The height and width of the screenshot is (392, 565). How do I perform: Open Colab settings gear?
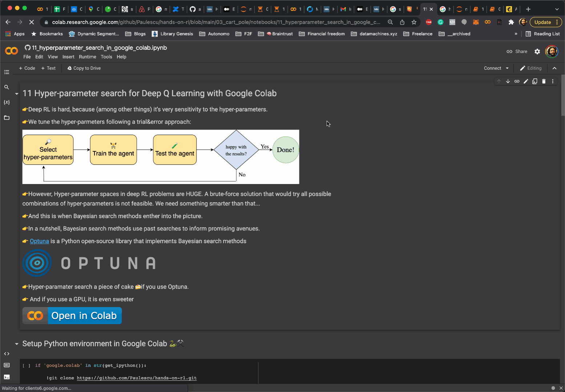point(537,52)
